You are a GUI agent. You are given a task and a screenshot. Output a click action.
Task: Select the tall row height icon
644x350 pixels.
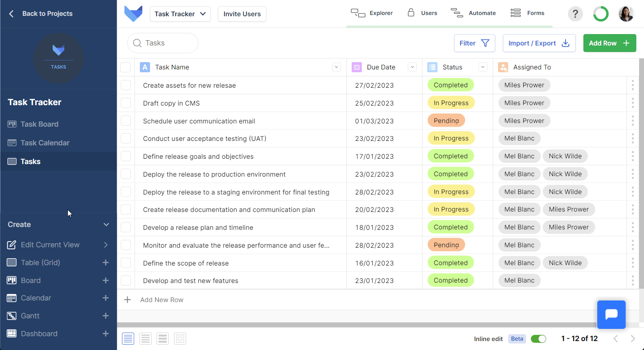tap(163, 339)
